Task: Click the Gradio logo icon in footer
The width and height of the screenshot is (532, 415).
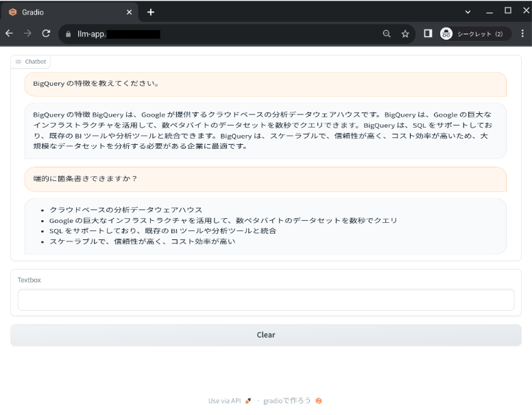Action: tap(319, 401)
